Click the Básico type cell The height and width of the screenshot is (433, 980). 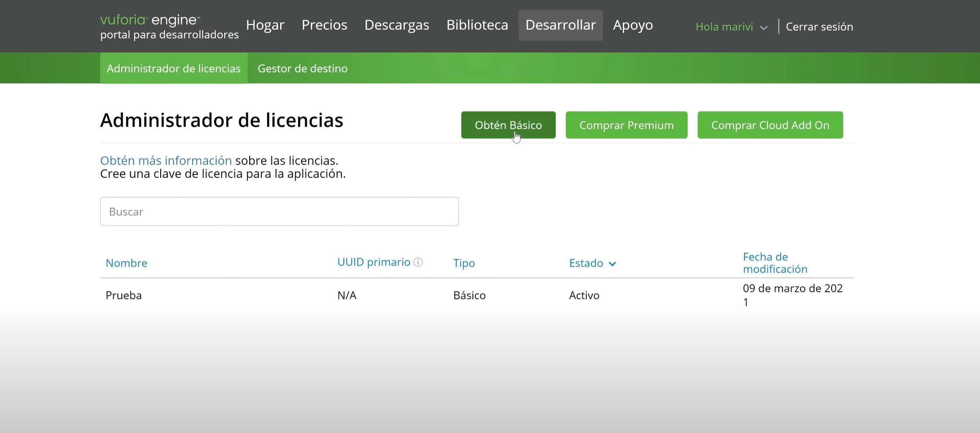pos(469,295)
